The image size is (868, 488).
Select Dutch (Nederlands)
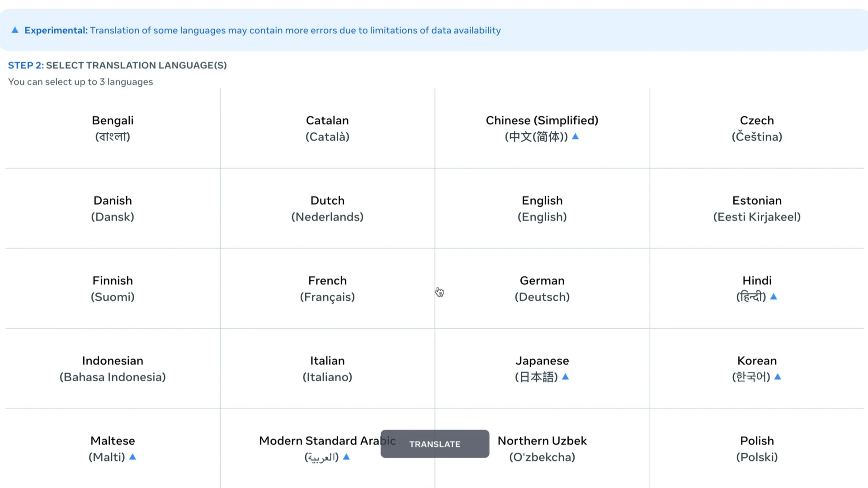tap(327, 208)
